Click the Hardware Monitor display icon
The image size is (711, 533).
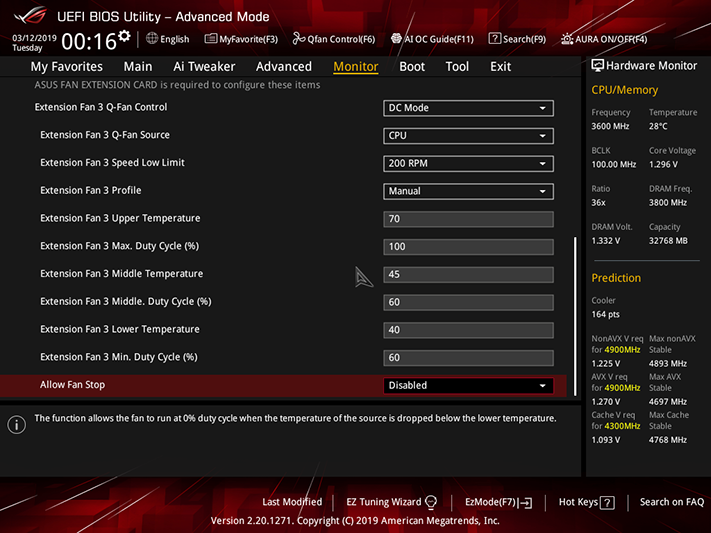pyautogui.click(x=598, y=66)
